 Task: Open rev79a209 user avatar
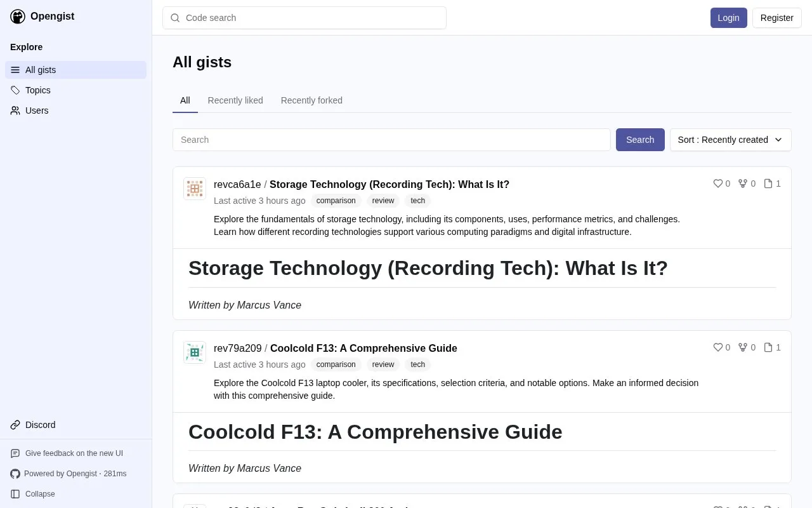pyautogui.click(x=195, y=352)
